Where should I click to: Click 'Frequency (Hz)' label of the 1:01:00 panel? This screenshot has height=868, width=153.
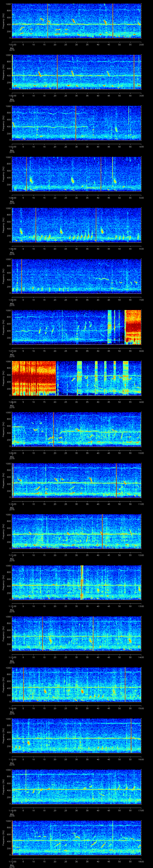[3, 21]
